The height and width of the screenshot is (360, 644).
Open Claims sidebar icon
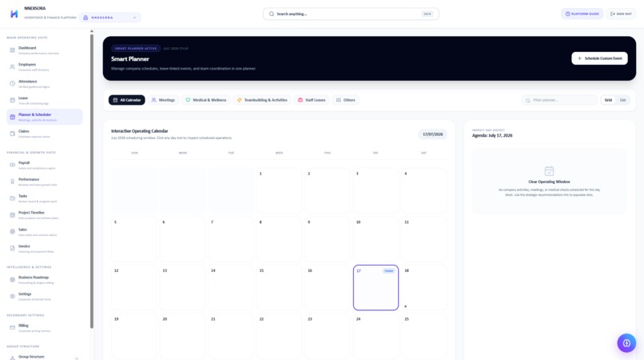(12, 134)
